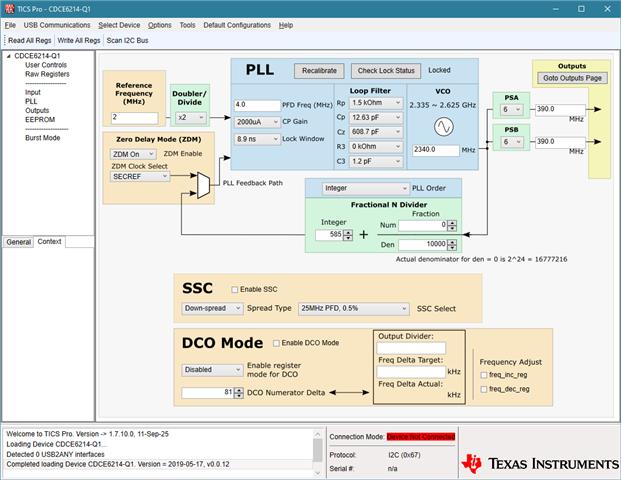Open the Cp 12.63 pF dropdown
621x480 pixels.
[x=376, y=118]
